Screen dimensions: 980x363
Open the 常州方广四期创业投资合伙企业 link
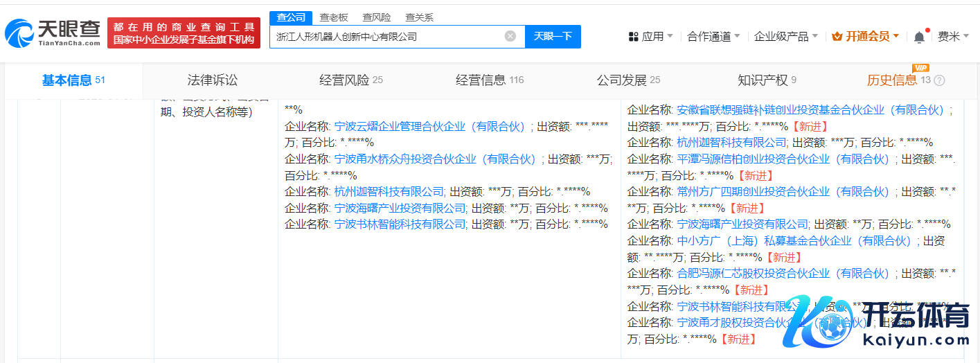(x=783, y=192)
